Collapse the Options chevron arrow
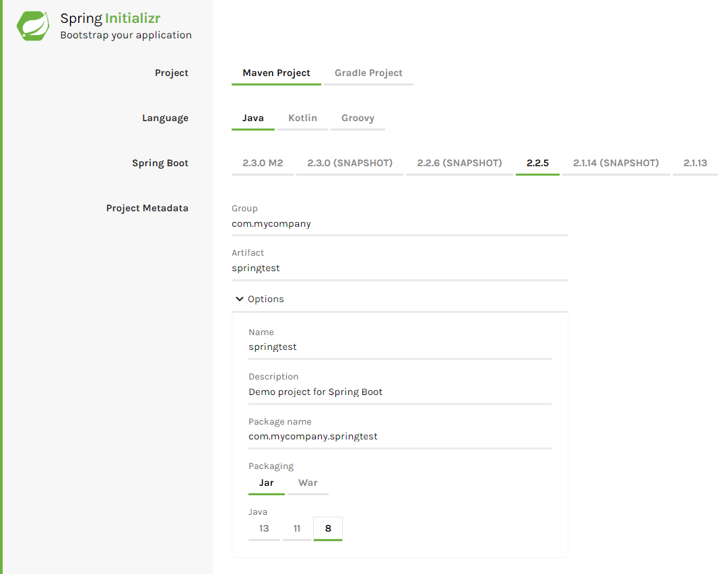This screenshot has height=574, width=728. pyautogui.click(x=240, y=299)
